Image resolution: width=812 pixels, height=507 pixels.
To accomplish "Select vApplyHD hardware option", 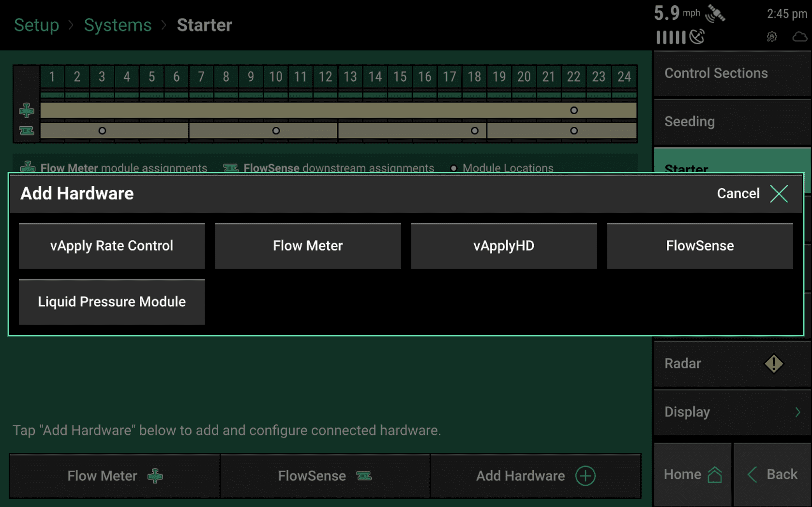I will tap(504, 246).
